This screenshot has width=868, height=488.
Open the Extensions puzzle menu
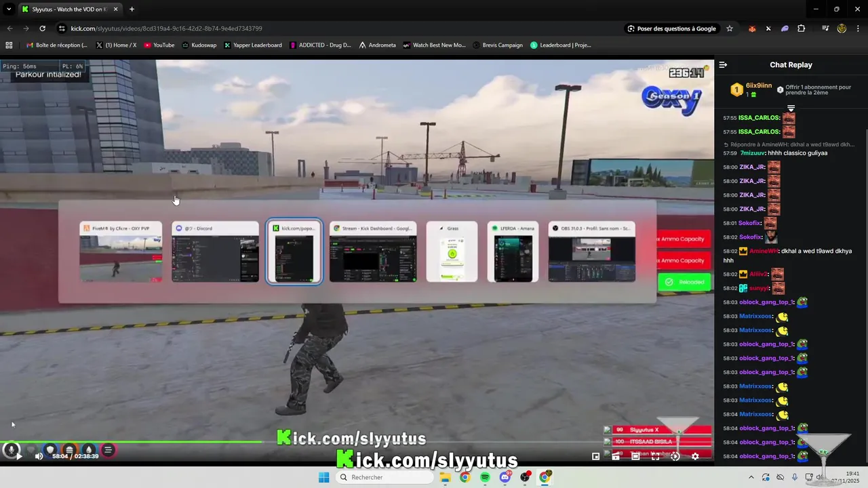click(x=802, y=28)
